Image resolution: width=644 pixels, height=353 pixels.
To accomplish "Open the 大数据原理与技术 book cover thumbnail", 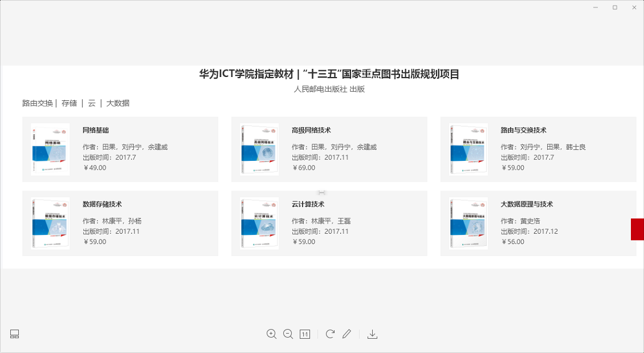I will (468, 223).
